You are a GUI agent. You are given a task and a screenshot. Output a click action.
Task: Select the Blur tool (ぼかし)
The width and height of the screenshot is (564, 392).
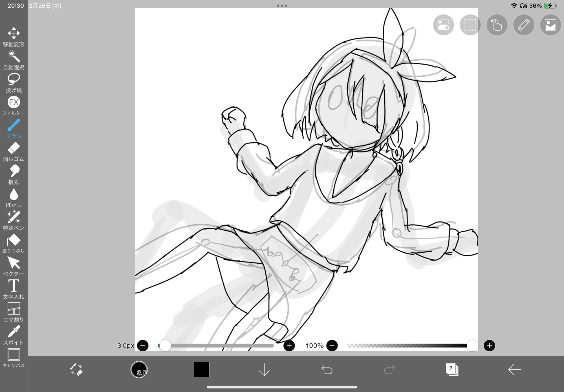[x=14, y=198]
